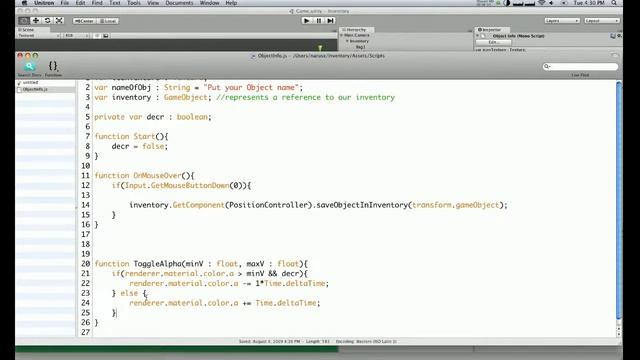Open the Unitron application menu
The height and width of the screenshot is (360, 640).
pos(44,3)
